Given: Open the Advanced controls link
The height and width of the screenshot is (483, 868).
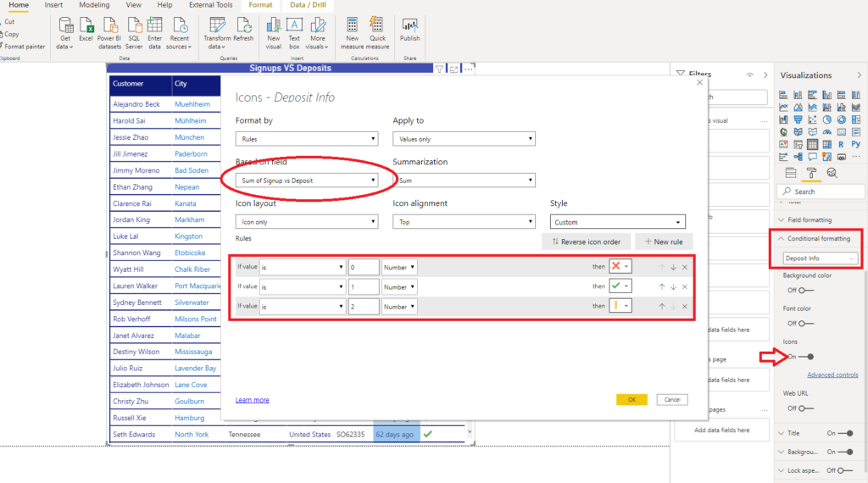Looking at the screenshot, I should coord(832,375).
